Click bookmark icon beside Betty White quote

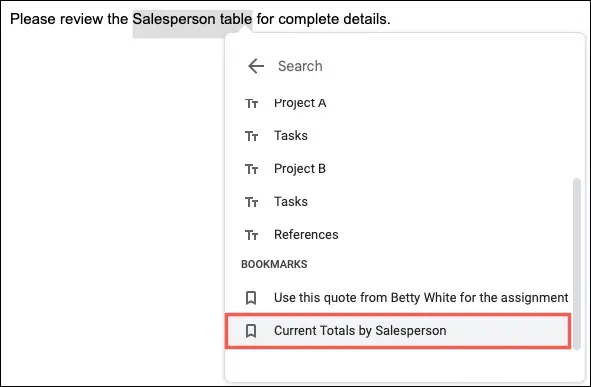(251, 298)
